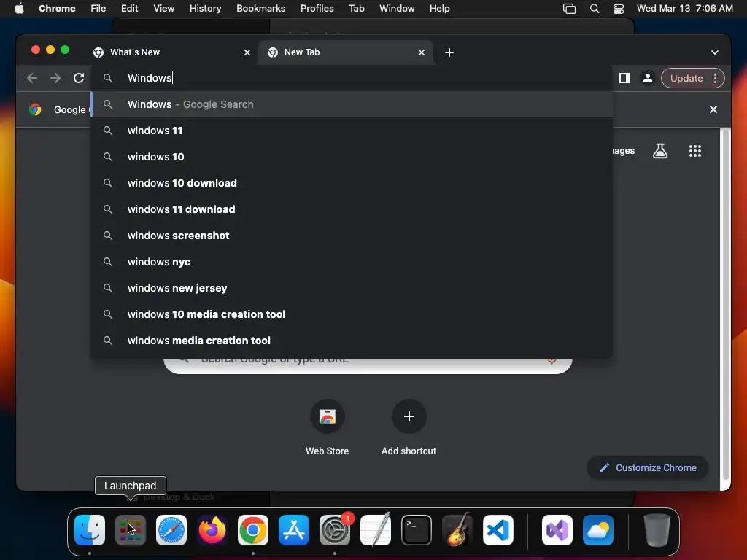747x560 pixels.
Task: Open Control Center in menu bar
Action: (x=619, y=9)
